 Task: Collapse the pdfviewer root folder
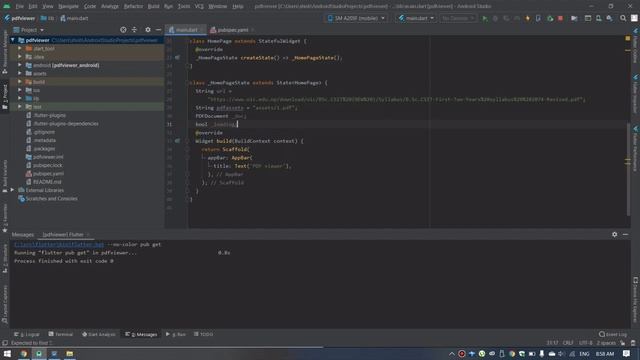[13, 40]
